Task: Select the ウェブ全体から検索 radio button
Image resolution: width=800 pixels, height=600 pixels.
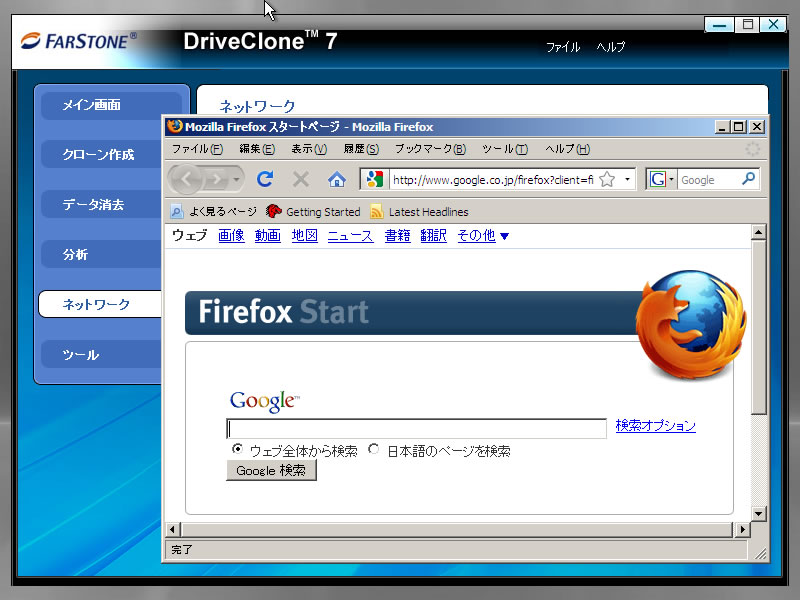Action: 237,449
